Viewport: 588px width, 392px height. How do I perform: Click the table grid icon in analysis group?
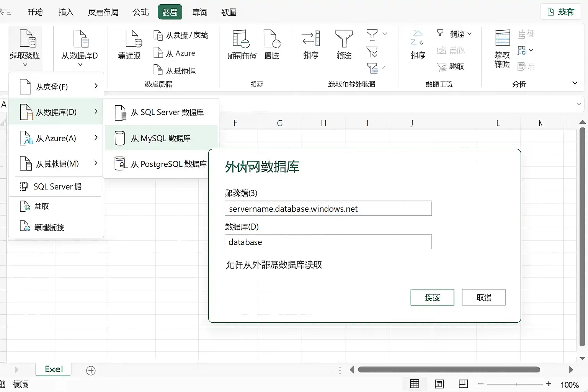pyautogui.click(x=503, y=38)
